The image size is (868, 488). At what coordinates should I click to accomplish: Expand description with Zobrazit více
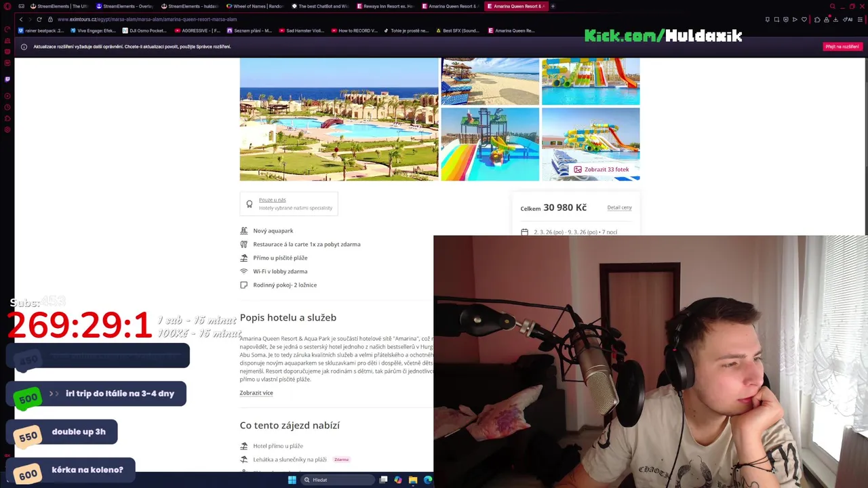pyautogui.click(x=256, y=393)
